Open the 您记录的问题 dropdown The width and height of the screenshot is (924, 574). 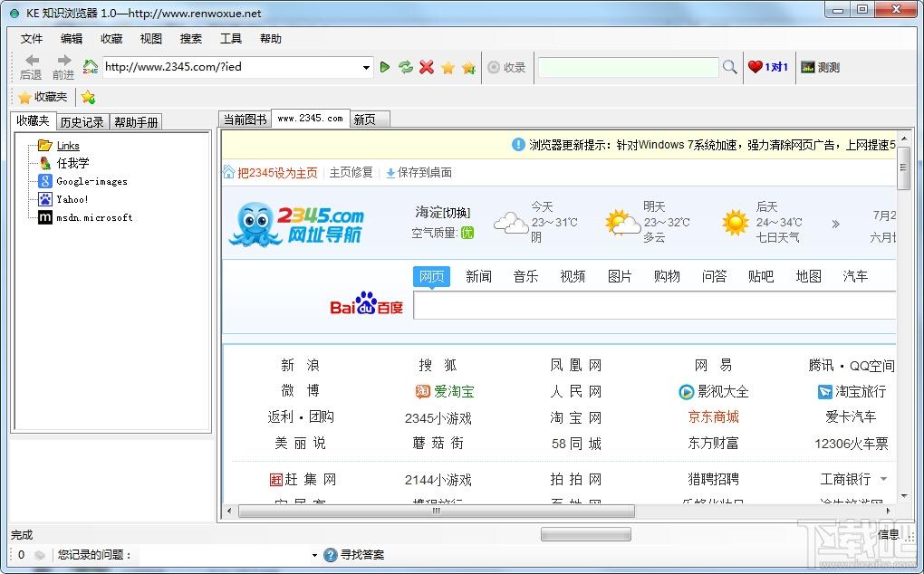click(314, 555)
